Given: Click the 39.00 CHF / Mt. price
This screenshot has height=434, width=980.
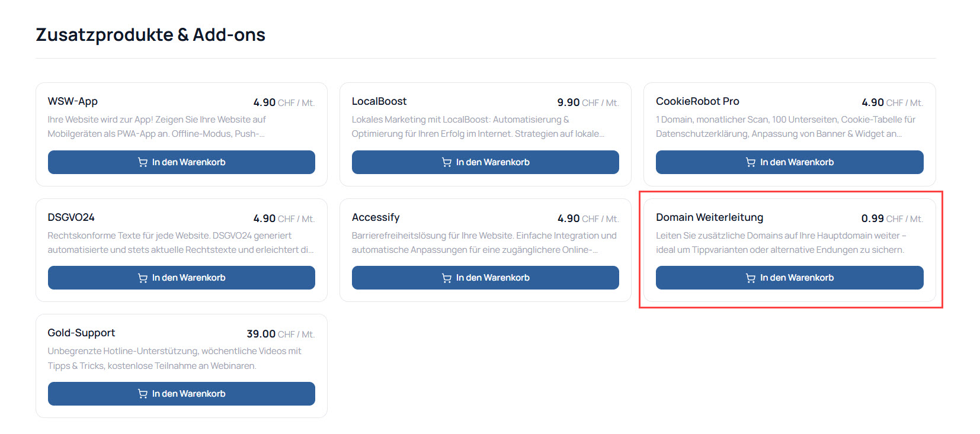Looking at the screenshot, I should (280, 334).
